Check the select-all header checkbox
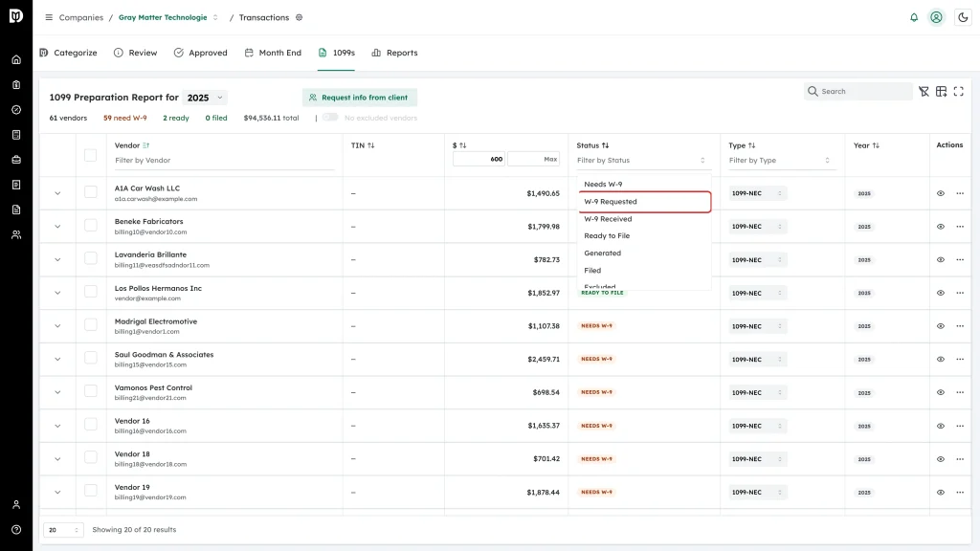Screen dimensions: 980x551 click(x=91, y=155)
